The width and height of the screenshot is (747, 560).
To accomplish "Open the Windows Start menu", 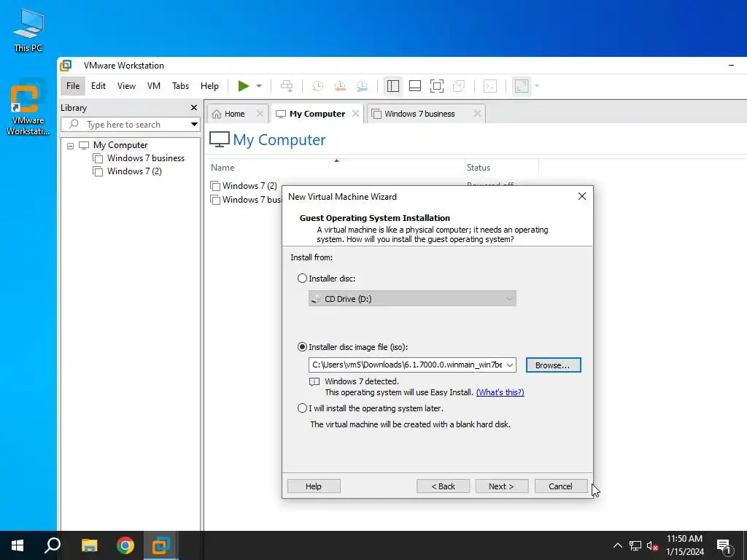I will (18, 545).
